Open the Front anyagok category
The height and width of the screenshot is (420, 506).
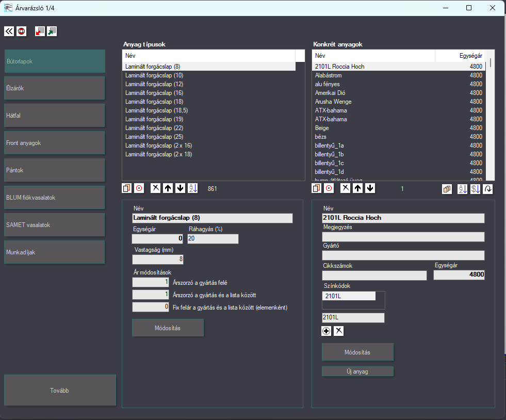55,143
